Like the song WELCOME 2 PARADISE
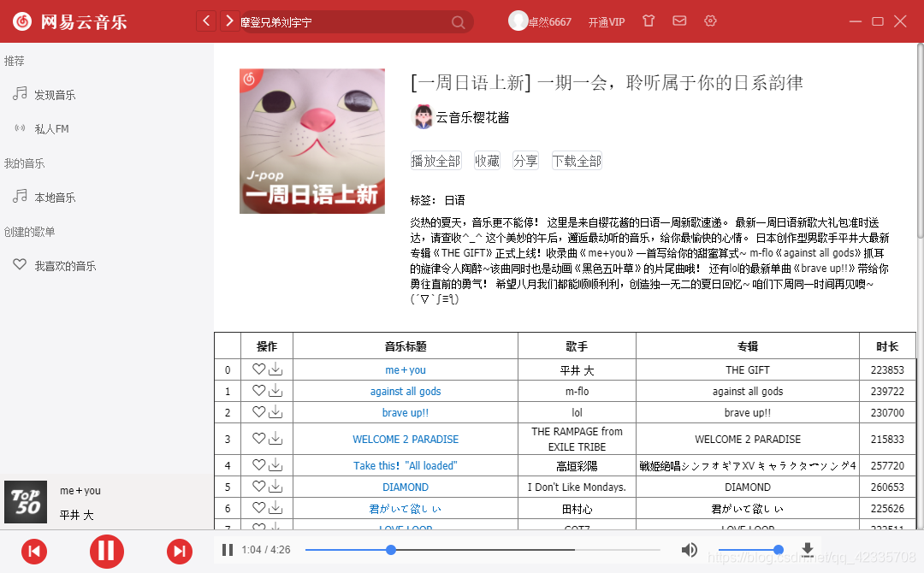This screenshot has height=573, width=924. point(258,438)
